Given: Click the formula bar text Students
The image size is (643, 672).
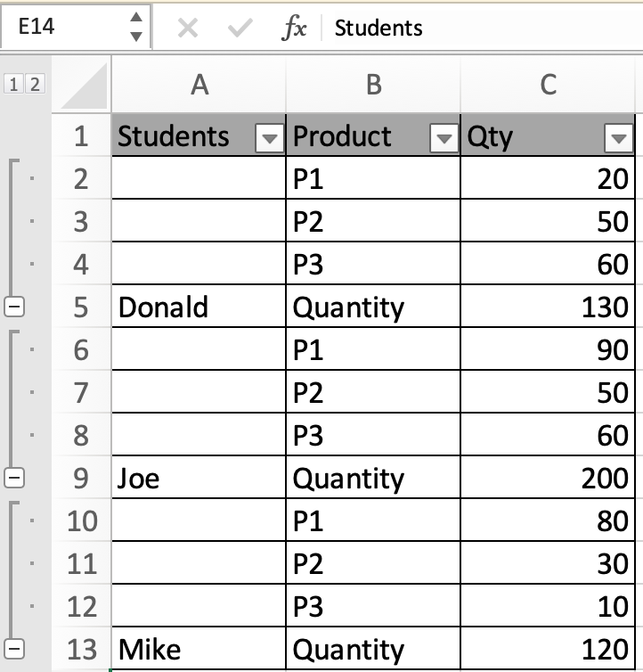Looking at the screenshot, I should [378, 29].
